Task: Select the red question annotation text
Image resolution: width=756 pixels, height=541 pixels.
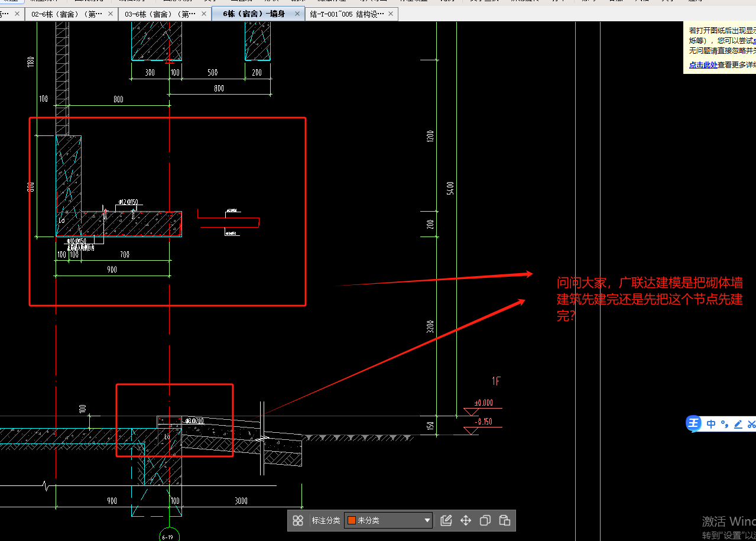Action: coord(650,299)
